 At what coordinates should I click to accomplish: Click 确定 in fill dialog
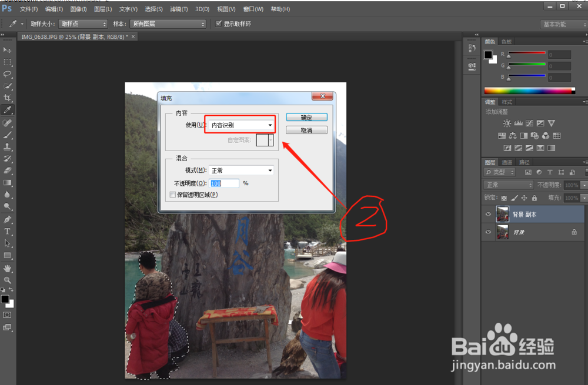pos(306,118)
